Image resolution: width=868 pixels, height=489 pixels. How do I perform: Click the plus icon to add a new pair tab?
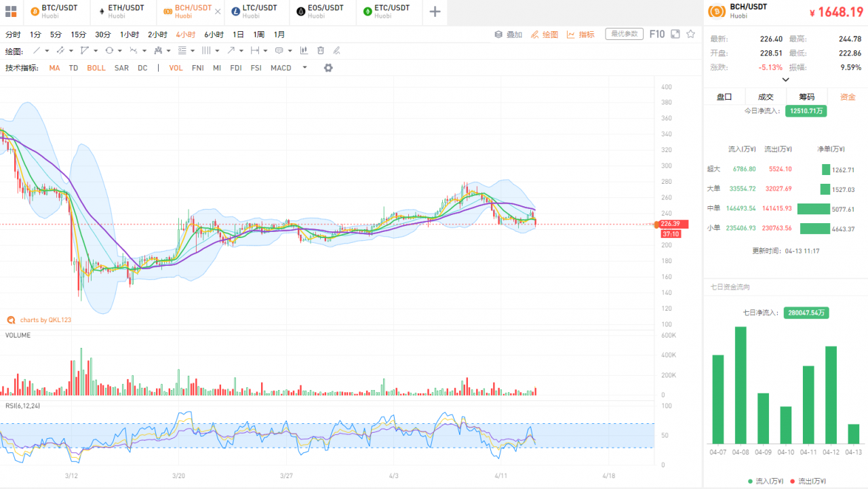[435, 12]
